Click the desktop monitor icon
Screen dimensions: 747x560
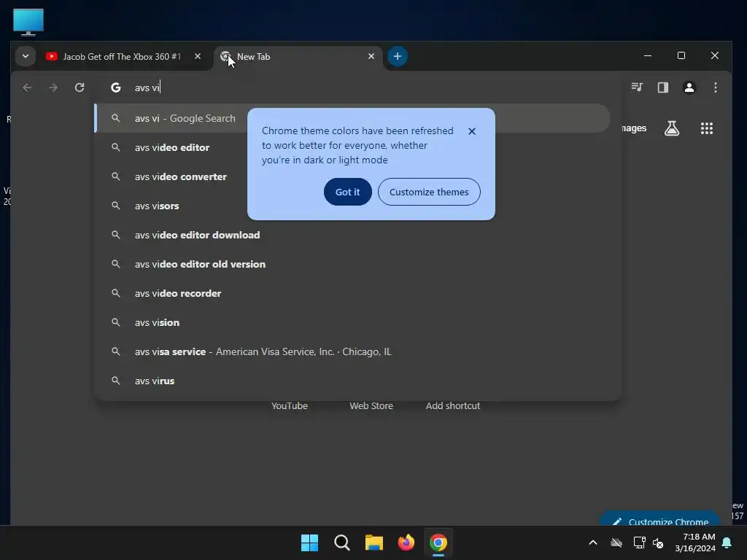pyautogui.click(x=28, y=21)
